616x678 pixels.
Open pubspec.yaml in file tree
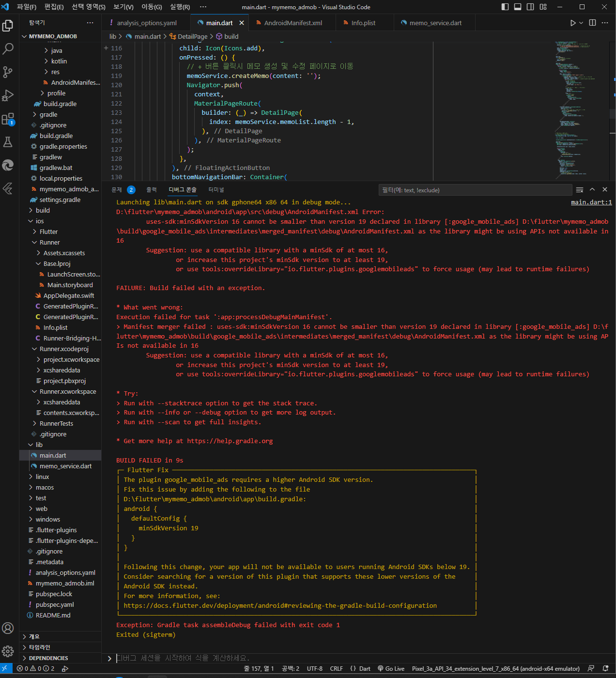point(55,604)
